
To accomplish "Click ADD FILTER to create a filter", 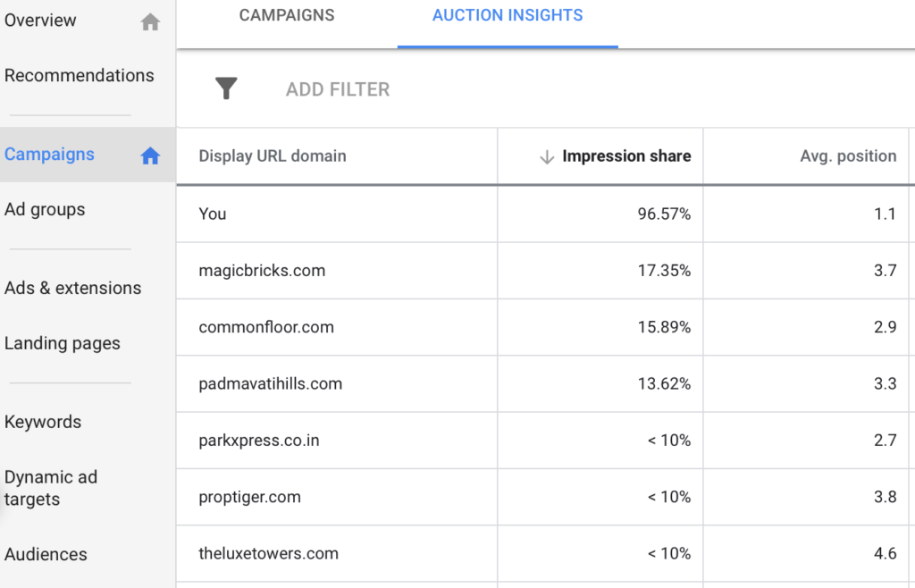I will click(x=338, y=88).
